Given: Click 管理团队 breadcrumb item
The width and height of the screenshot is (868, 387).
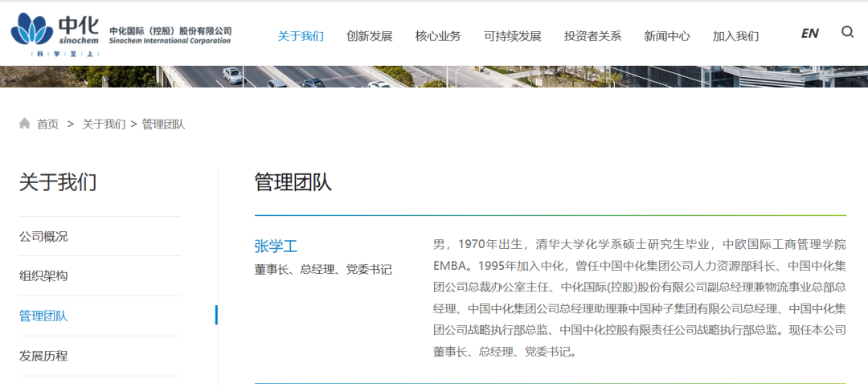Looking at the screenshot, I should [163, 124].
